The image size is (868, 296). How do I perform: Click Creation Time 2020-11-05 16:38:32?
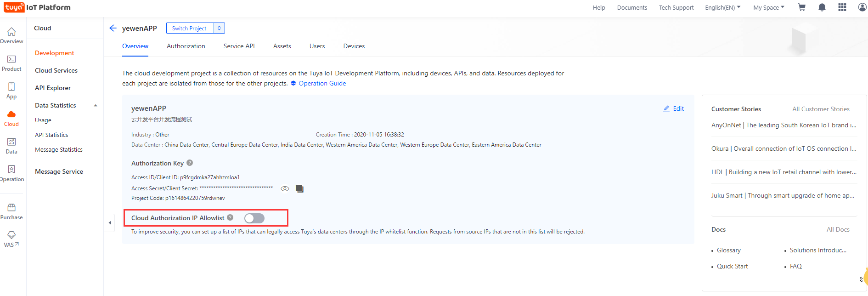(360, 135)
